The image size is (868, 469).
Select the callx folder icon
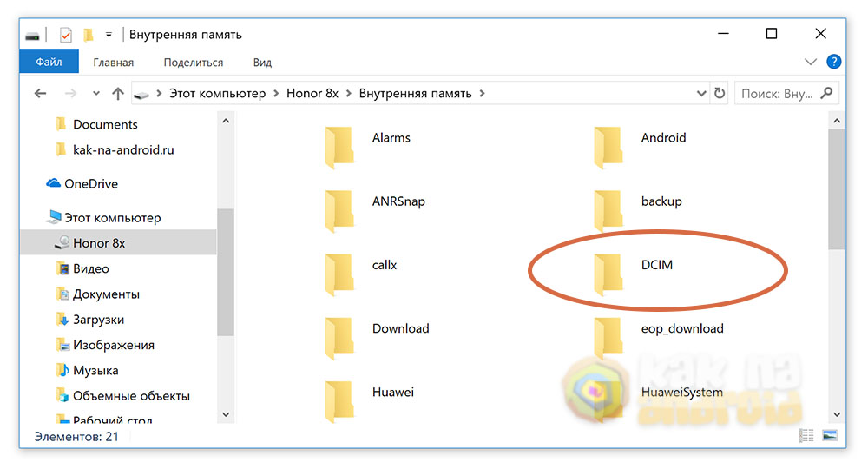[339, 274]
